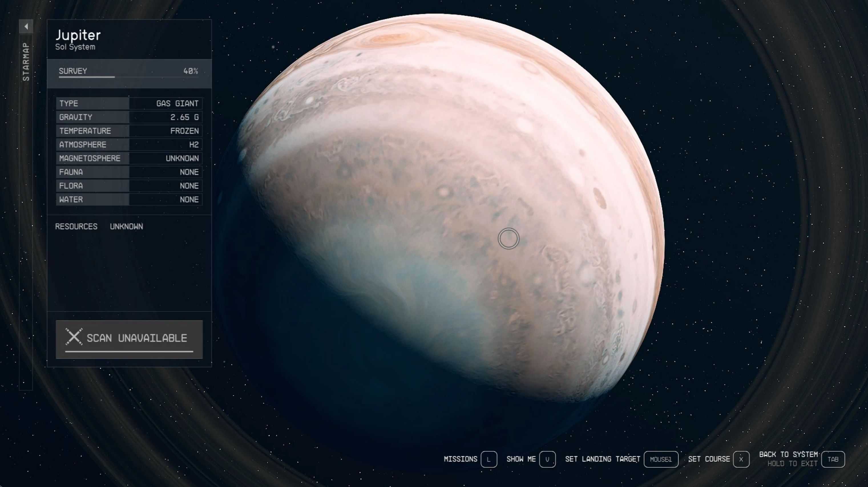Click the Type Gas Giant row

[129, 103]
